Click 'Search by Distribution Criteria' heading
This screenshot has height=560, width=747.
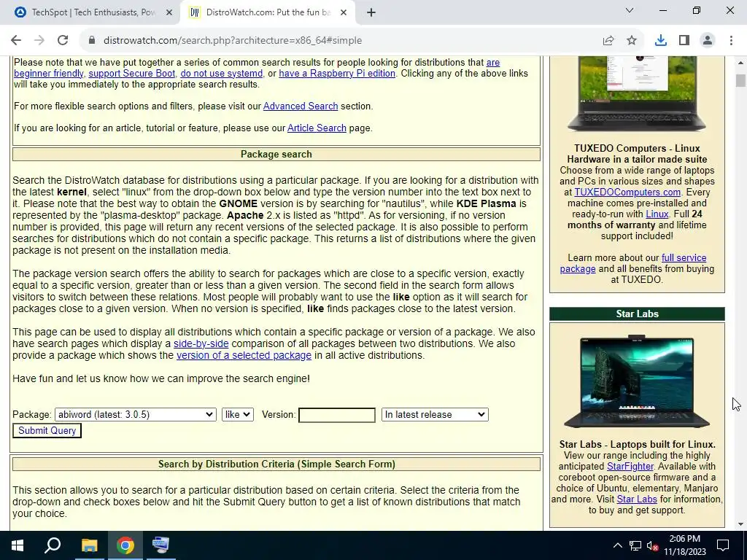coord(276,464)
